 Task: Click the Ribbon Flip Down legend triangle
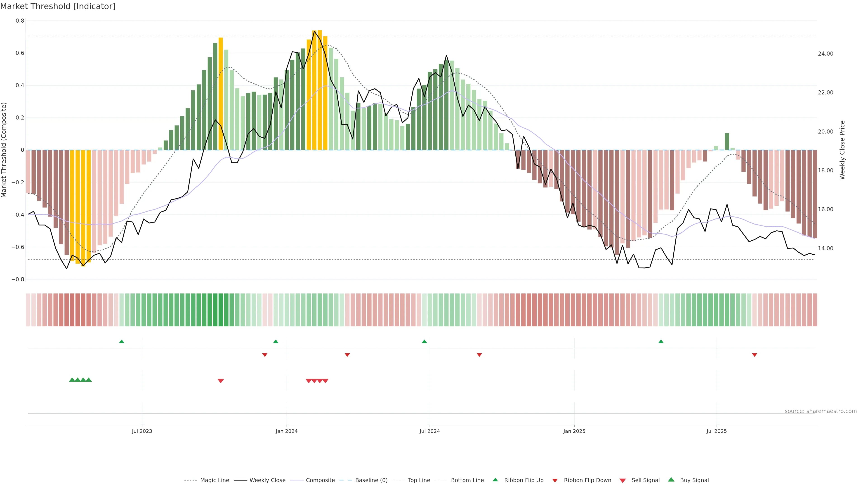(555, 481)
